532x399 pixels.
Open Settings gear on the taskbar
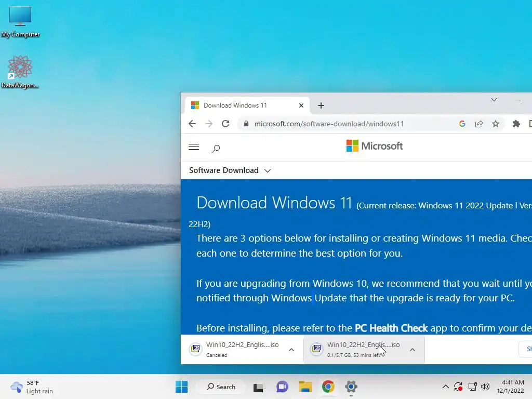[351, 387]
